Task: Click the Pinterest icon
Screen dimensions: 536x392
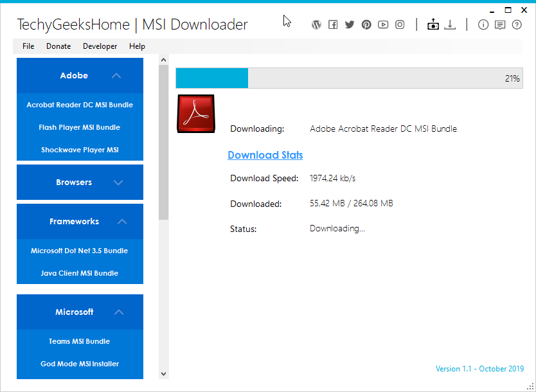Action: [366, 24]
